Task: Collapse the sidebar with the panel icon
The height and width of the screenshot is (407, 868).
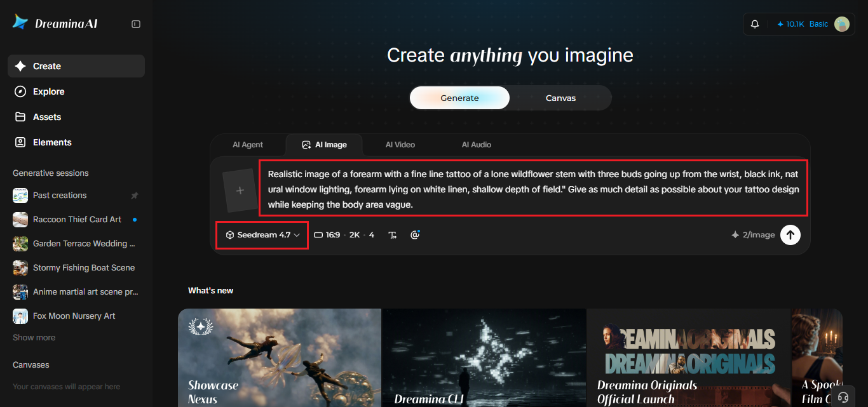Action: [136, 24]
